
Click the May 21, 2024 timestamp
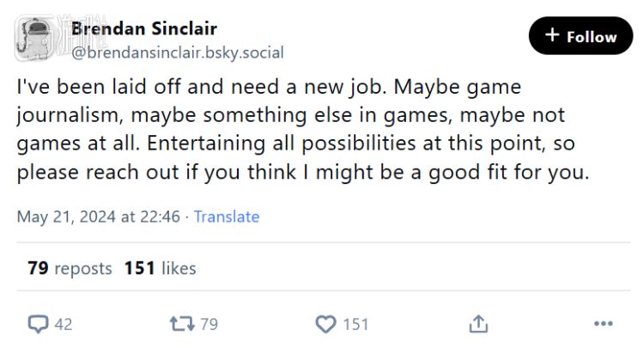click(99, 217)
